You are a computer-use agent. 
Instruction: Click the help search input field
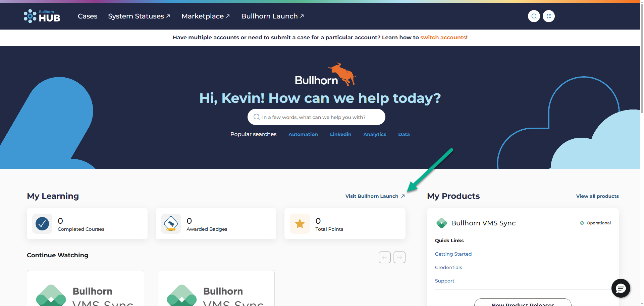click(x=316, y=117)
